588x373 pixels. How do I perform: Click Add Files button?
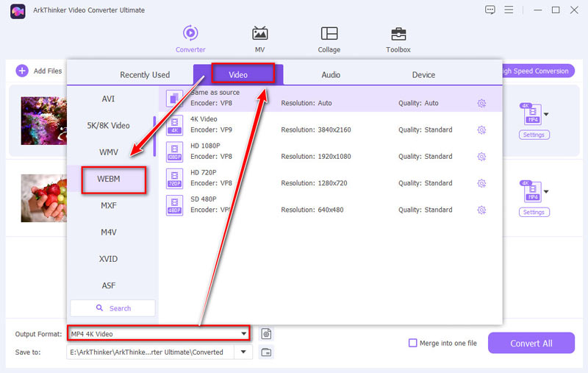pos(39,71)
